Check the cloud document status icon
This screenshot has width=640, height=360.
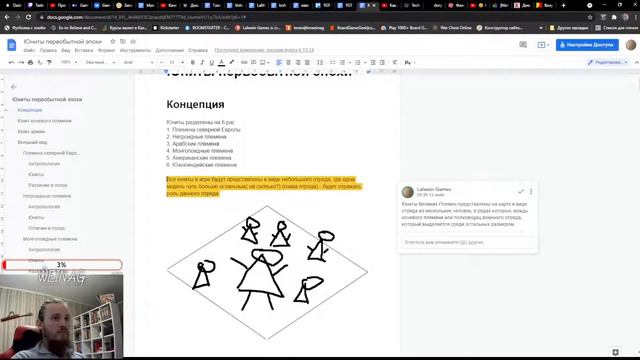(x=133, y=42)
